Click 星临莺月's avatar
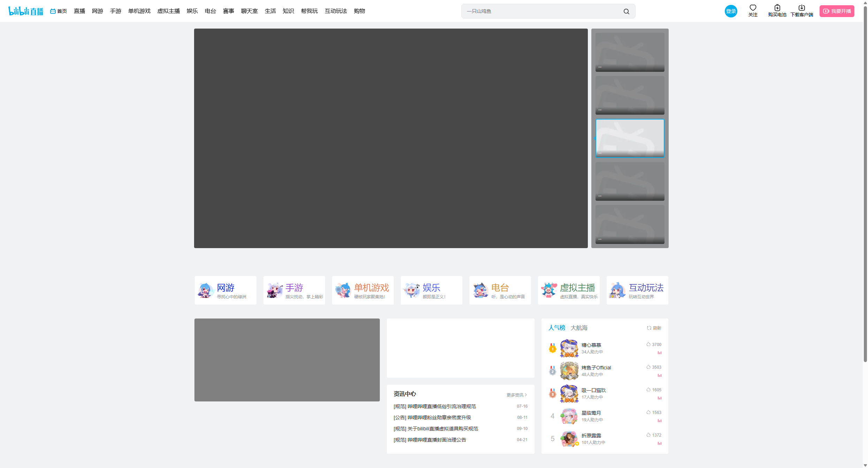 (569, 416)
